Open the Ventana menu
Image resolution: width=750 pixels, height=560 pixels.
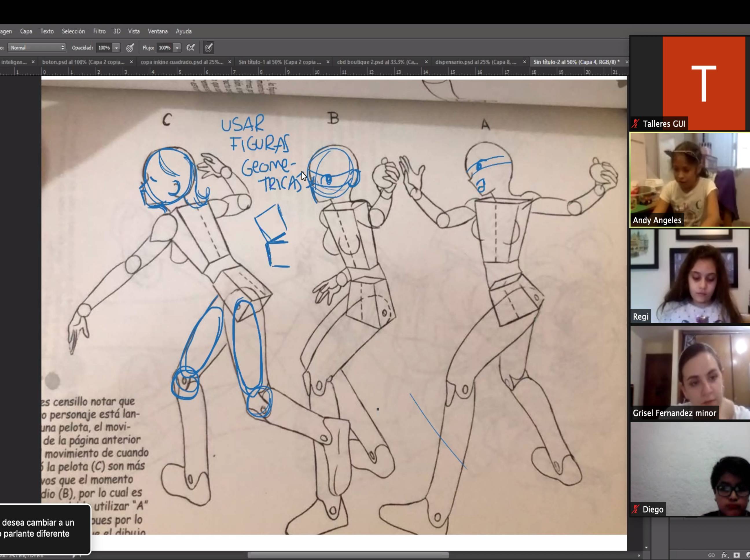pos(158,31)
